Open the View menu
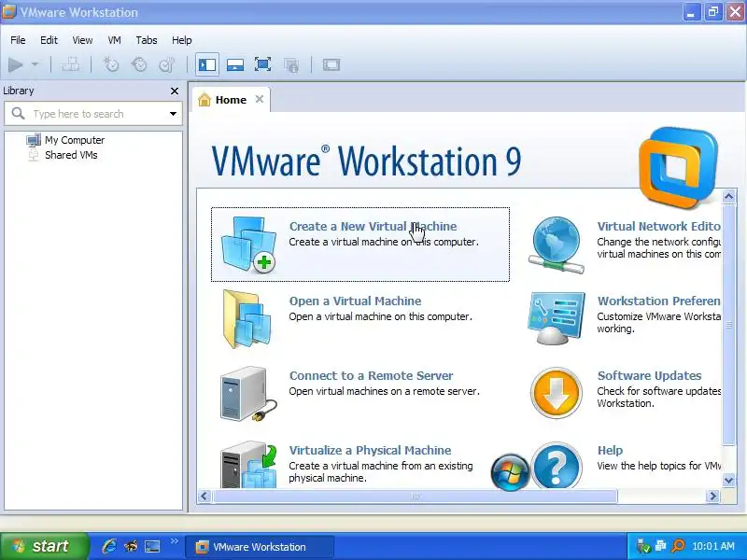Screen dimensions: 747x560 click(82, 40)
